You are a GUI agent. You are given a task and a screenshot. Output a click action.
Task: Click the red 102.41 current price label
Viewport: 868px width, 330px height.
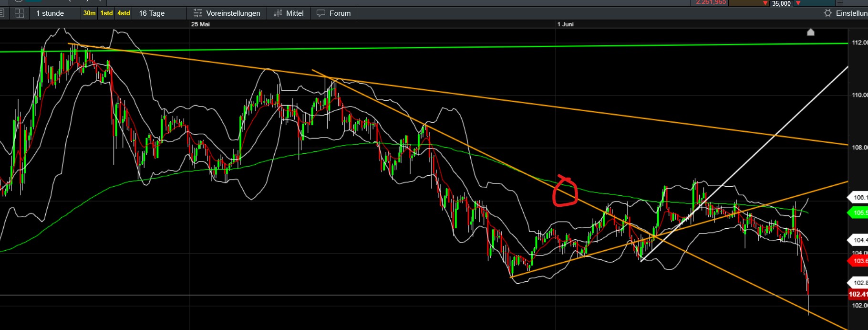[858, 294]
